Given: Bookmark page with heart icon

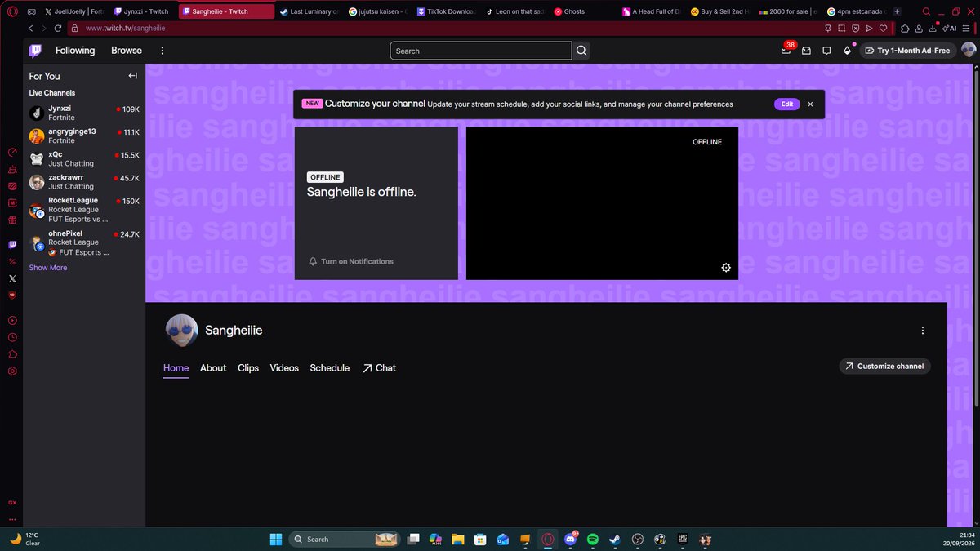Looking at the screenshot, I should [x=883, y=28].
